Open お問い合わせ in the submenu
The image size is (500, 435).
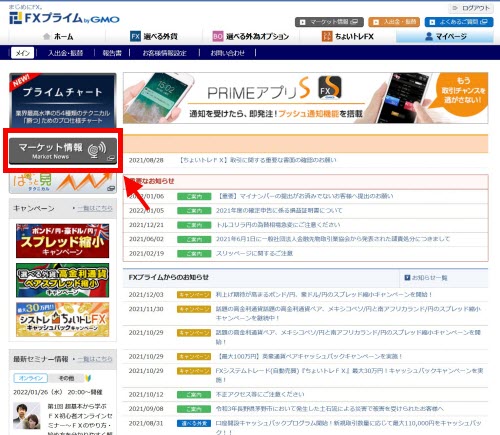point(227,53)
